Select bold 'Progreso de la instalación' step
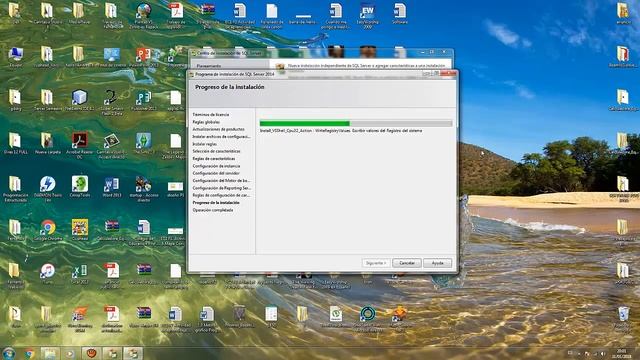 coord(216,203)
